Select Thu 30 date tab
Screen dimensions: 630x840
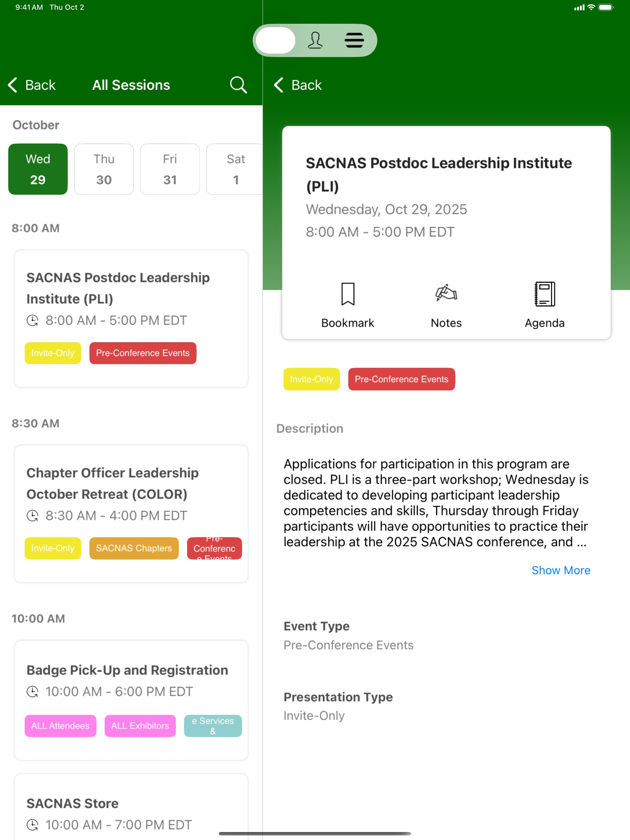click(104, 169)
